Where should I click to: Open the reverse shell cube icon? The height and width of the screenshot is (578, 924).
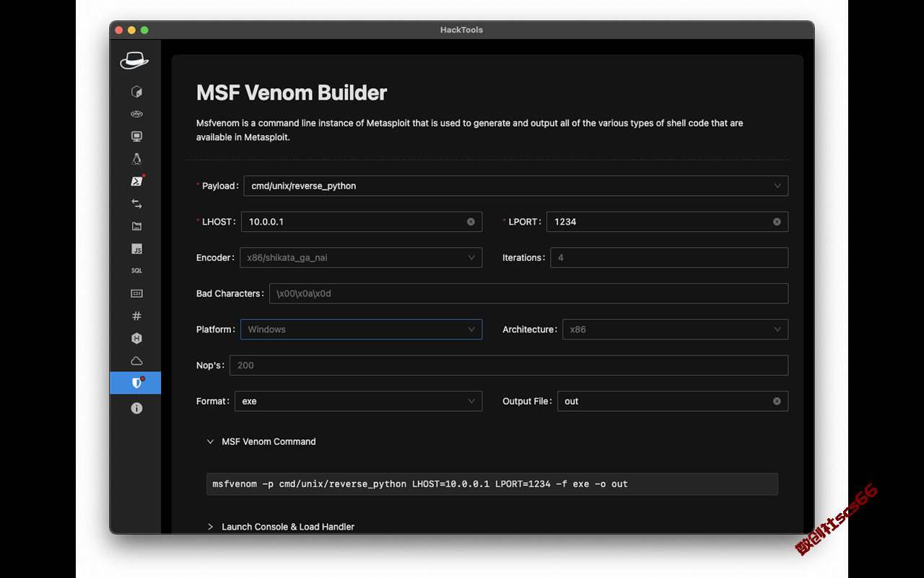click(x=136, y=92)
